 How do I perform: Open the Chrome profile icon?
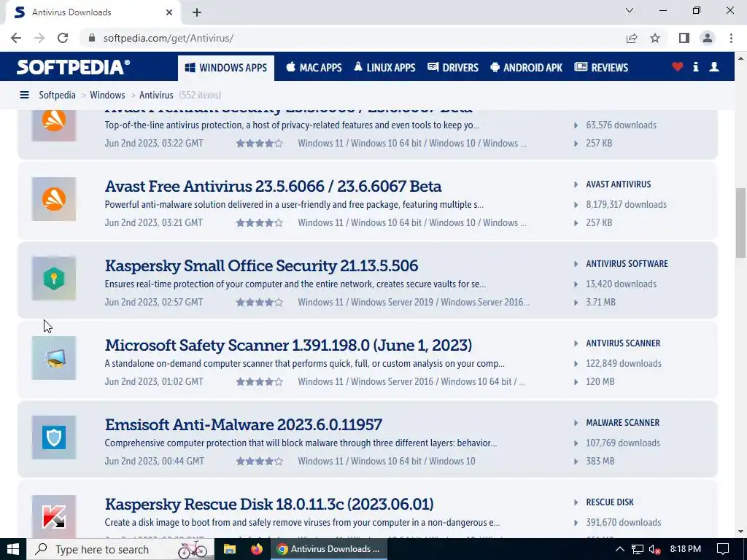coord(708,38)
